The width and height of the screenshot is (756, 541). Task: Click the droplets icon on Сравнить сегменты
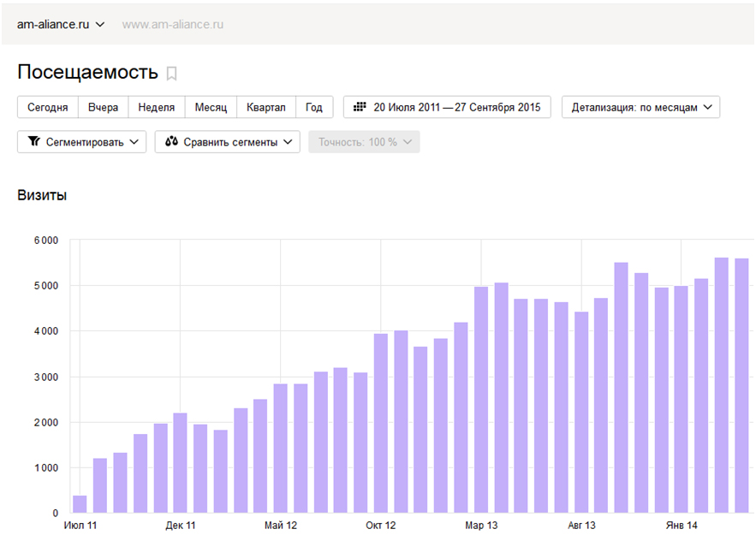[171, 141]
